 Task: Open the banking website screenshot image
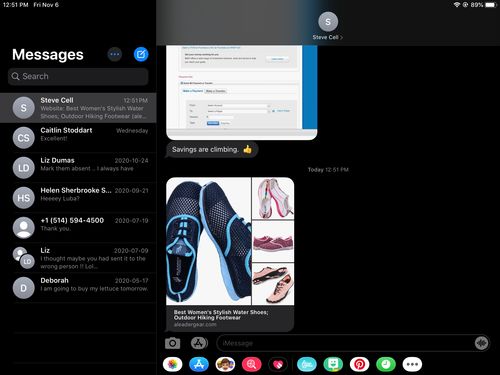click(242, 92)
